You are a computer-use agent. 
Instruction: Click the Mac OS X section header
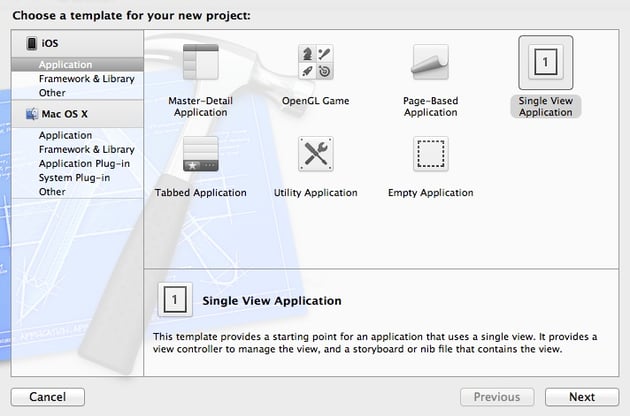77,114
